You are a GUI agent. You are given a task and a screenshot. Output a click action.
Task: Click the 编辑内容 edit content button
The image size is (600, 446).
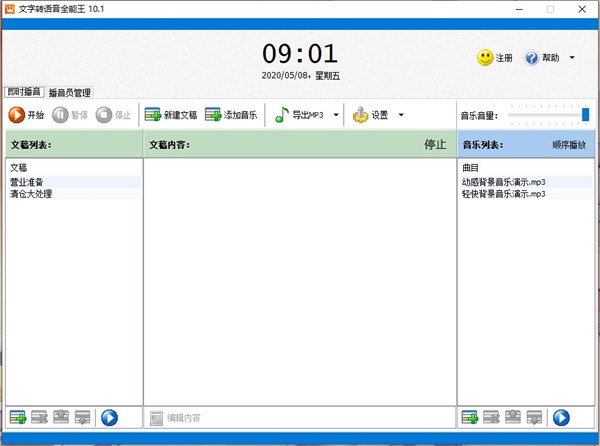point(175,418)
